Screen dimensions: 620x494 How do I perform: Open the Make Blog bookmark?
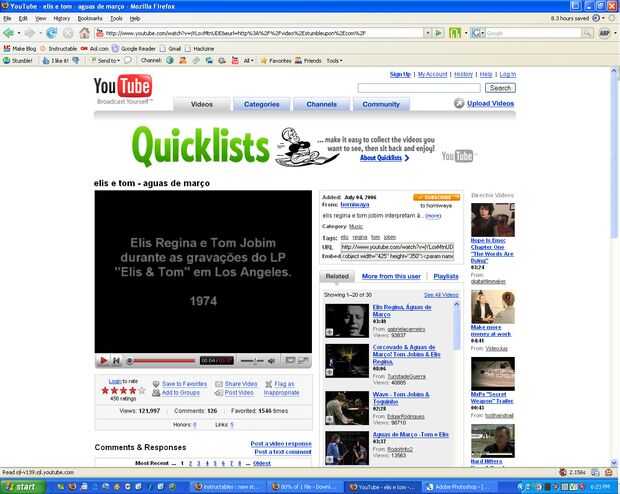[19, 49]
